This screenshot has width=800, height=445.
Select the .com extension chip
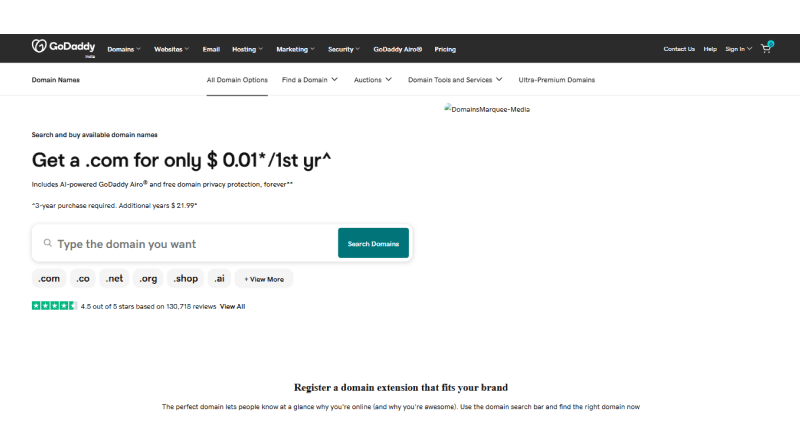click(x=49, y=279)
